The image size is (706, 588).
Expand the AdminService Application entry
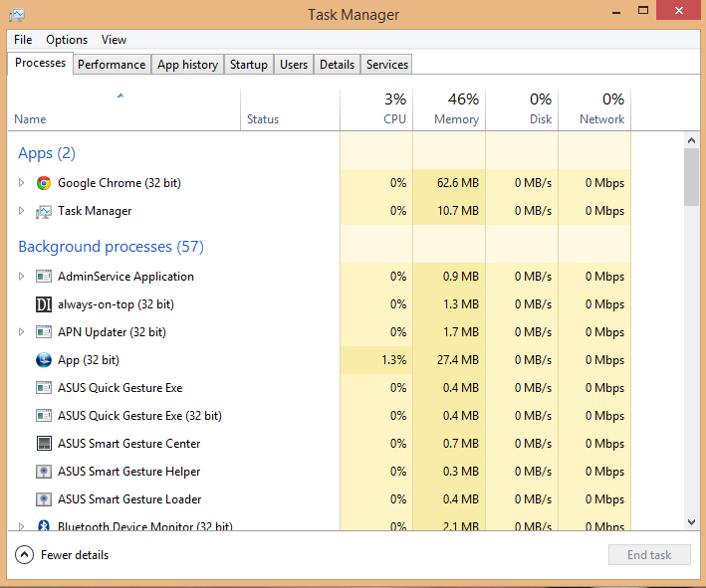(21, 277)
